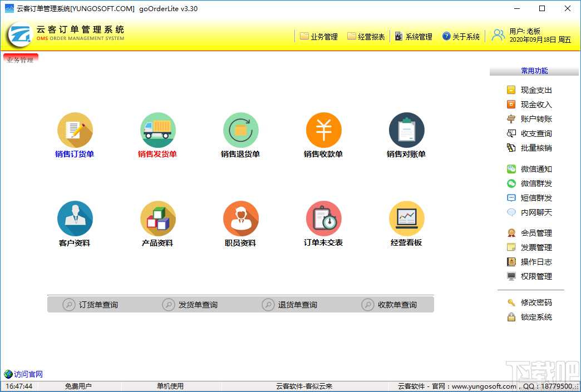Open the 关于系统 menu
Screen dimensions: 581x392
(461, 36)
